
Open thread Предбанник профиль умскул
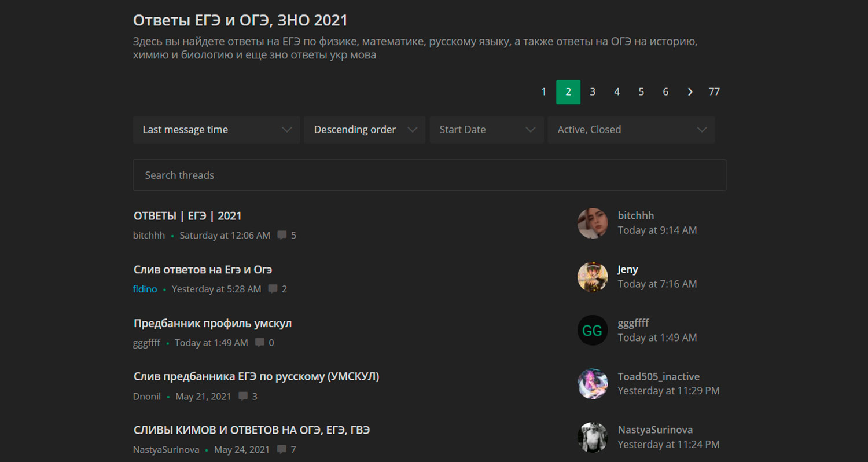212,324
